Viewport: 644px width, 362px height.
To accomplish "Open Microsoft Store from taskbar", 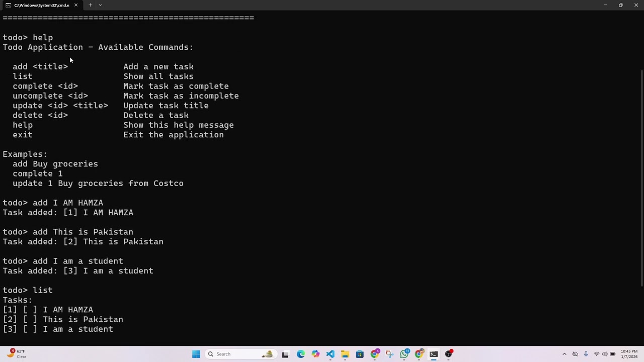I will coord(360,354).
